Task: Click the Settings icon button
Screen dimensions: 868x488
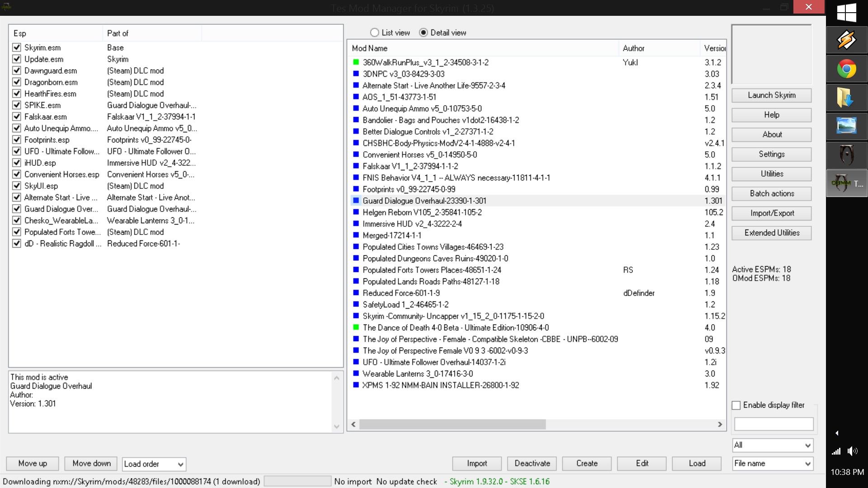Action: pyautogui.click(x=771, y=154)
